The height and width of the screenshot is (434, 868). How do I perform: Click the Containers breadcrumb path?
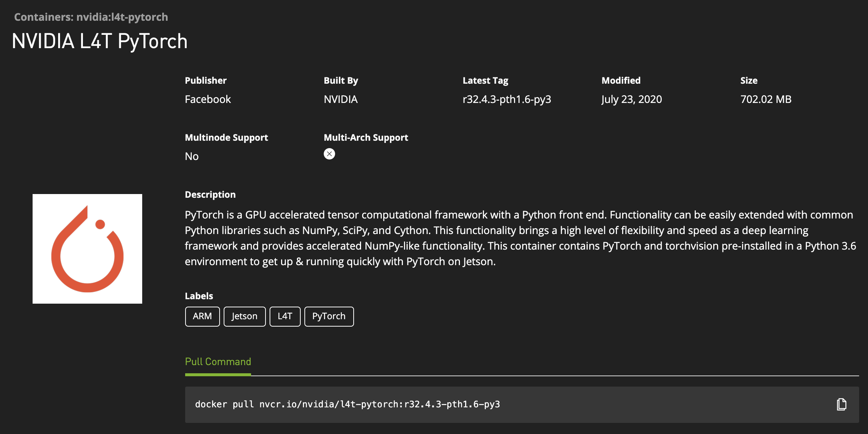click(91, 17)
